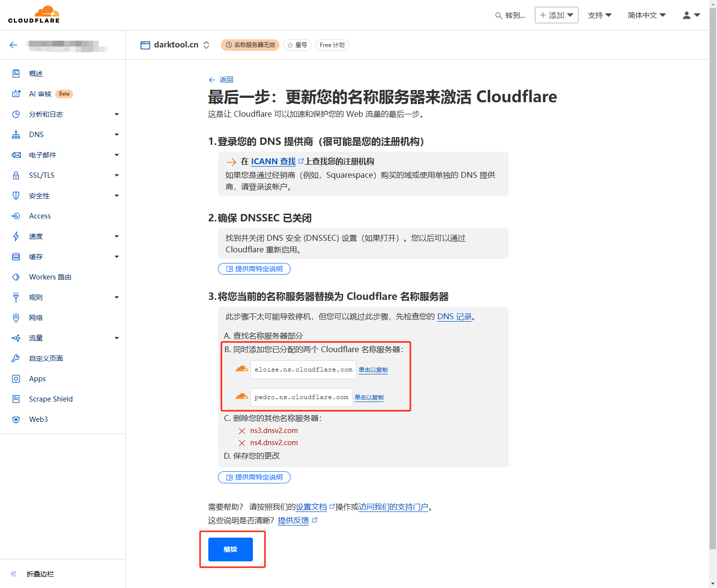Viewport: 717px width, 588px height.
Task: Go back with the sidebar left arrow
Action: pos(14,45)
